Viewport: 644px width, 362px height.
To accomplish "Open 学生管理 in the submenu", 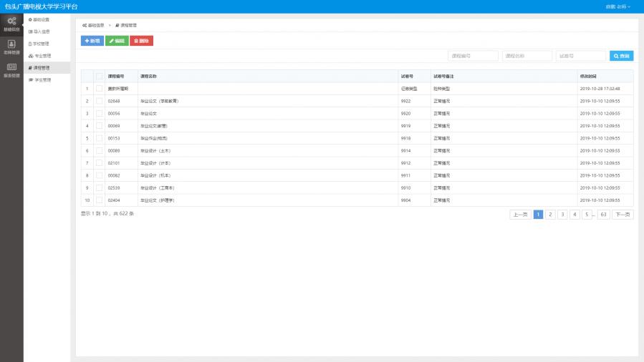I will coord(42,79).
